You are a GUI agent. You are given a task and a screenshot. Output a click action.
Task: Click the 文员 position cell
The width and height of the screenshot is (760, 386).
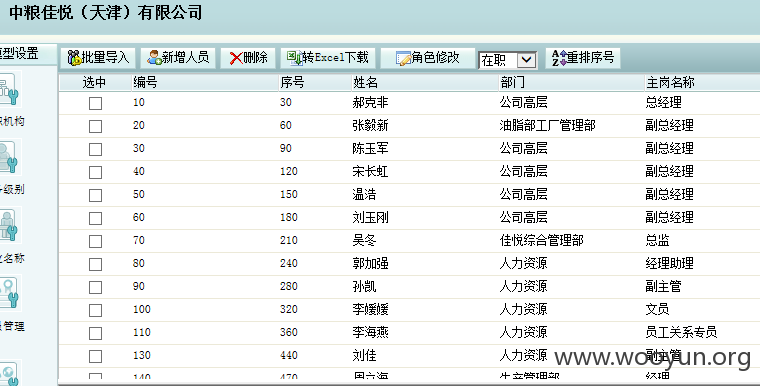point(657,309)
